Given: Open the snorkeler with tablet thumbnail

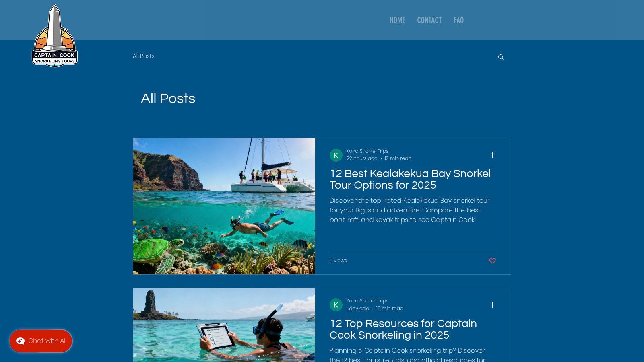Looking at the screenshot, I should [x=224, y=325].
